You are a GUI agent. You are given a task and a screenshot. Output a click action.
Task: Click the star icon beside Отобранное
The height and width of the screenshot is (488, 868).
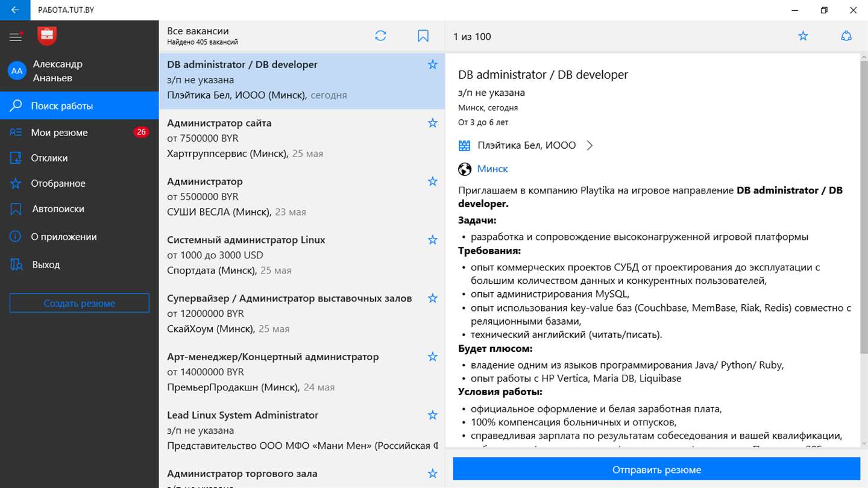[x=16, y=184]
